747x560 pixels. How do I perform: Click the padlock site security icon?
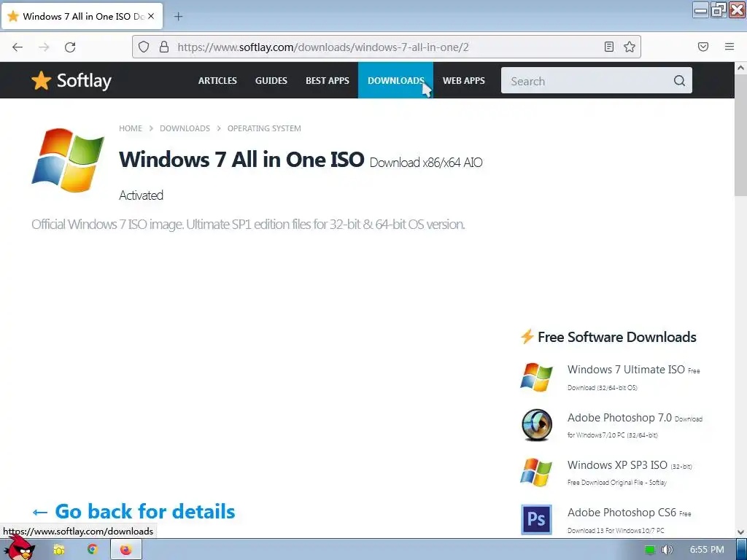point(164,47)
